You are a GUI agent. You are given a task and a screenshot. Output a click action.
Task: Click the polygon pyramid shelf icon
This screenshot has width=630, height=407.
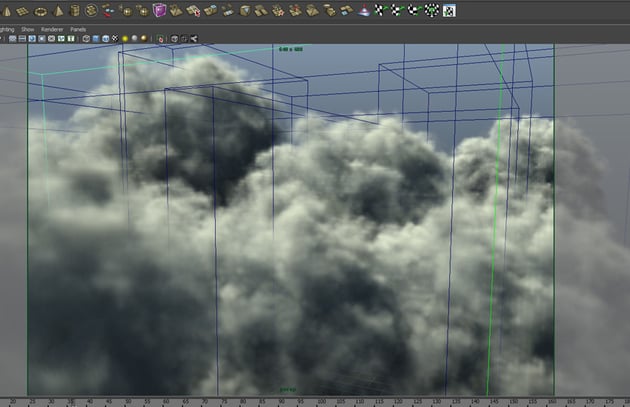point(56,10)
